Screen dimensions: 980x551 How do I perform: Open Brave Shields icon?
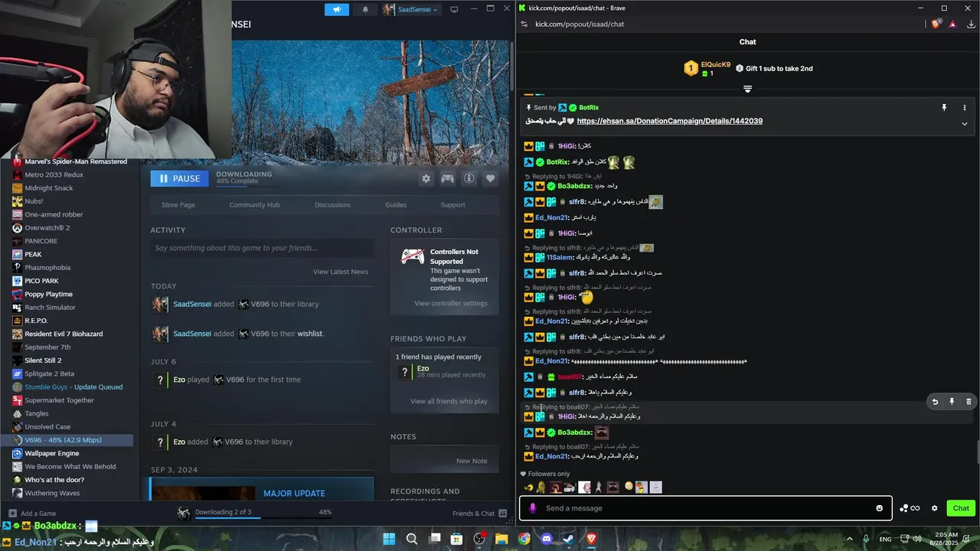[x=936, y=24]
